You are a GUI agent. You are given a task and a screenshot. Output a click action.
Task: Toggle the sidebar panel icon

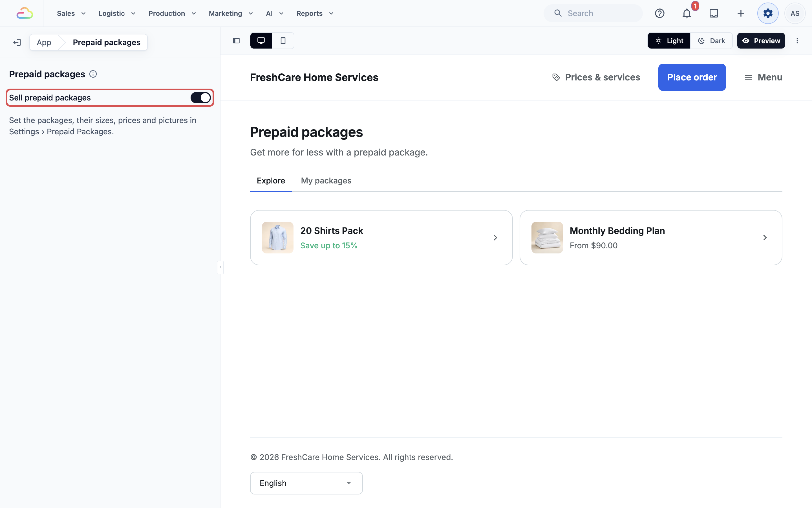click(x=236, y=41)
